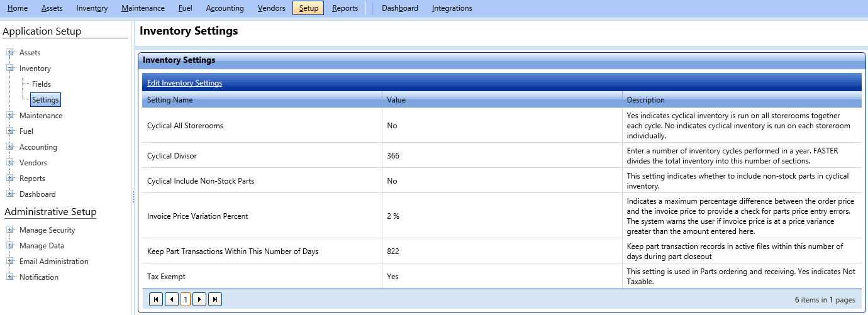
Task: Open the Accounting top menu
Action: click(225, 8)
